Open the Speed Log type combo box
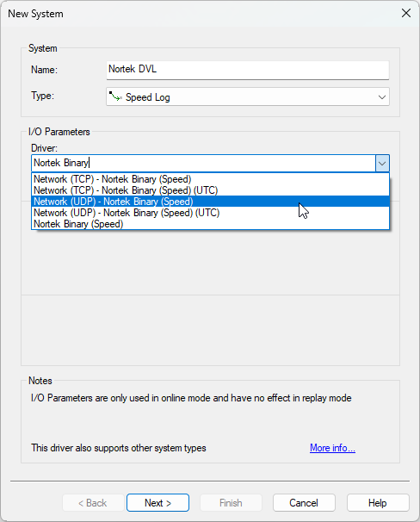The height and width of the screenshot is (522, 420). point(248,96)
